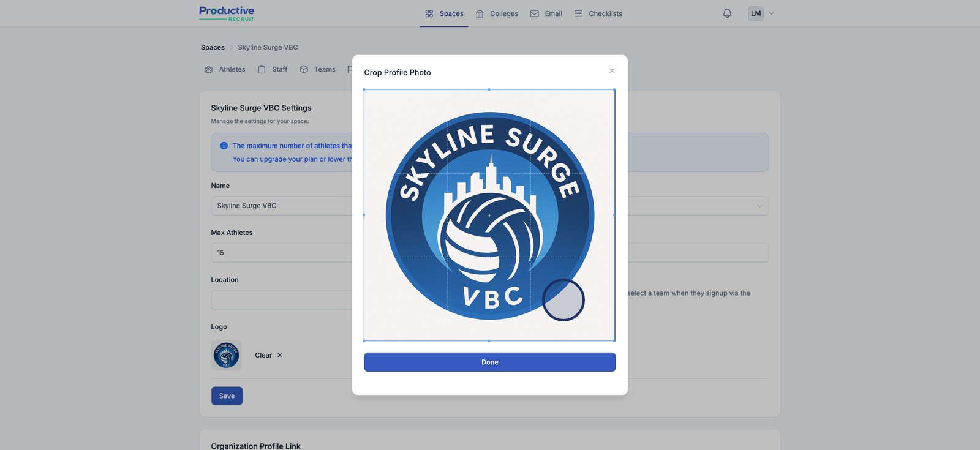Open the dropdown at the right of the Name row
Viewport: 980px width, 450px height.
(759, 206)
